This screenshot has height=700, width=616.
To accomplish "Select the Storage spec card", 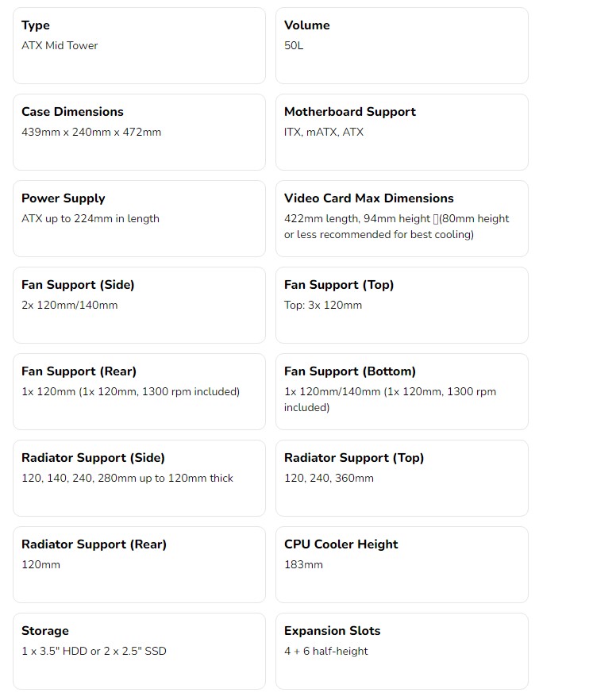I will click(x=139, y=652).
